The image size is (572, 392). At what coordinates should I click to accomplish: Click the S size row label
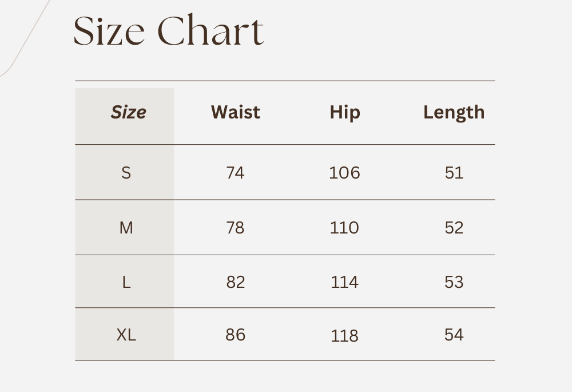click(126, 172)
